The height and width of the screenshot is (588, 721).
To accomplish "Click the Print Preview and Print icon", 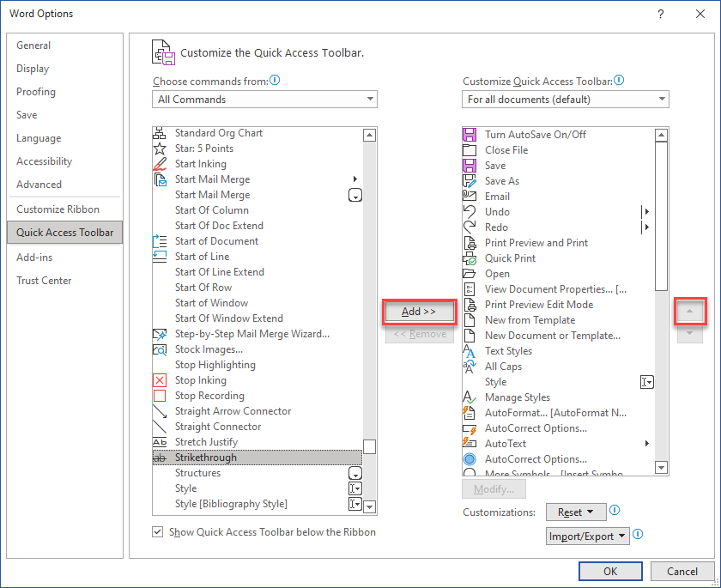I will (x=470, y=243).
